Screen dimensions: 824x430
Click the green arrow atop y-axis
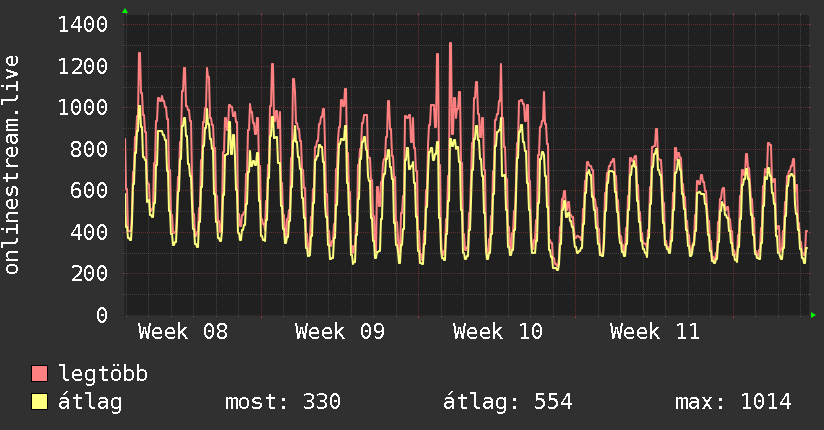(125, 11)
